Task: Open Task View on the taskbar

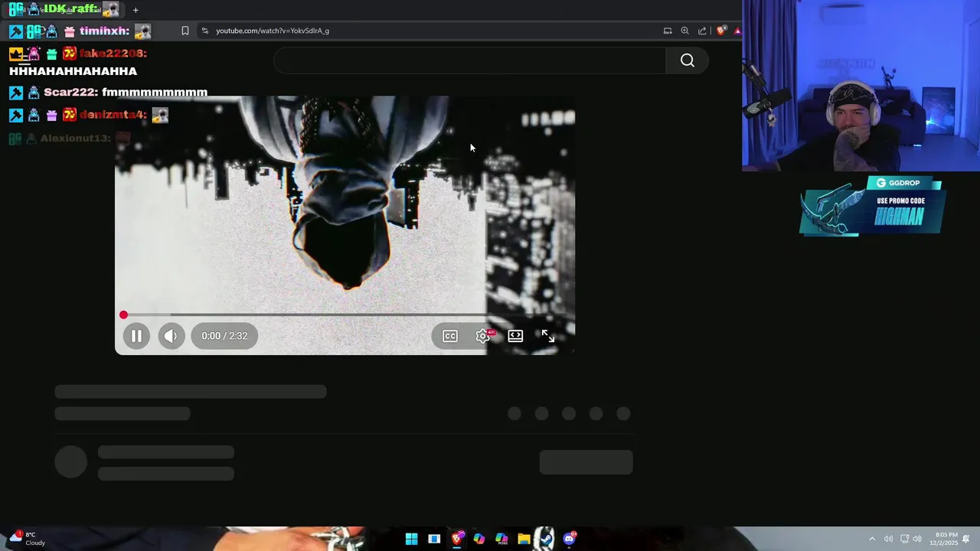Action: (x=434, y=539)
